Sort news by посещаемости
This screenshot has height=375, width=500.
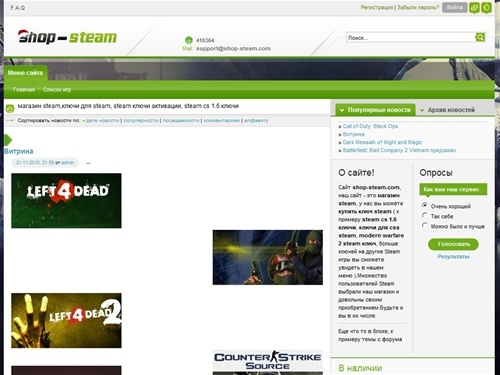click(x=181, y=120)
